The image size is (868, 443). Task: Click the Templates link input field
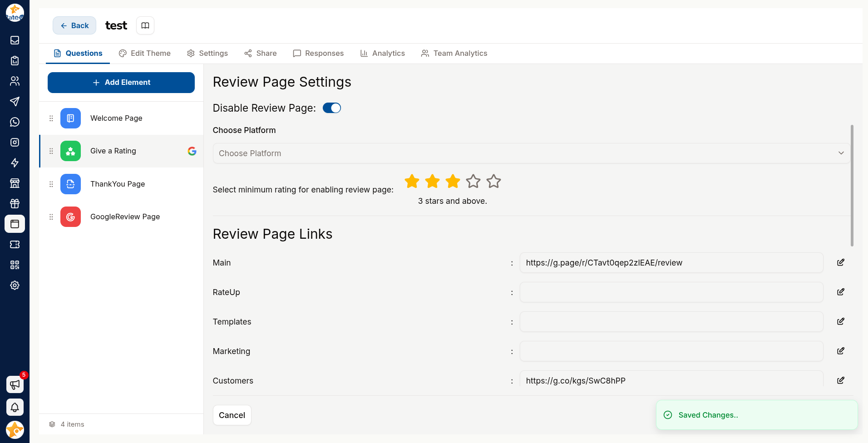coord(671,322)
